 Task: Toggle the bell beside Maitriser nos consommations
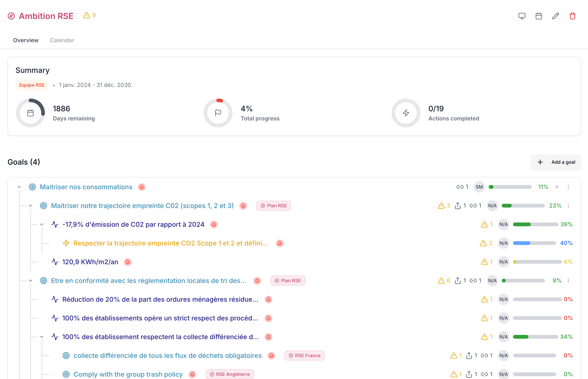coord(141,187)
